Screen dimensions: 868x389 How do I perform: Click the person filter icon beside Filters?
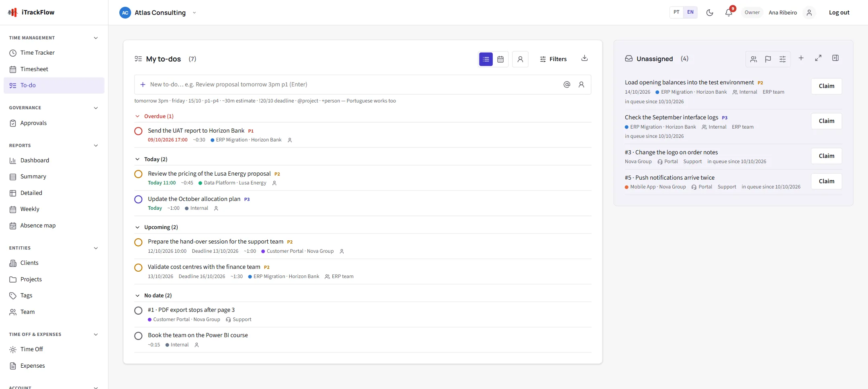[x=520, y=59]
